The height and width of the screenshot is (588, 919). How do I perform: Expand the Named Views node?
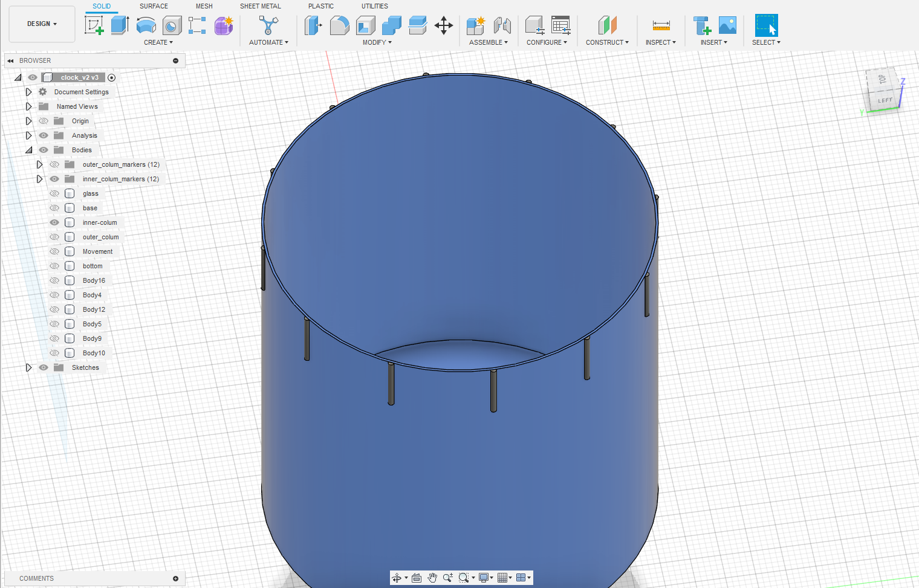(28, 106)
